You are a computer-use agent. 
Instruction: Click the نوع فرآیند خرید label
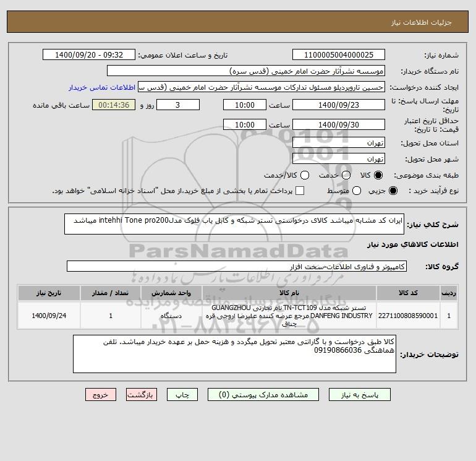(x=434, y=191)
